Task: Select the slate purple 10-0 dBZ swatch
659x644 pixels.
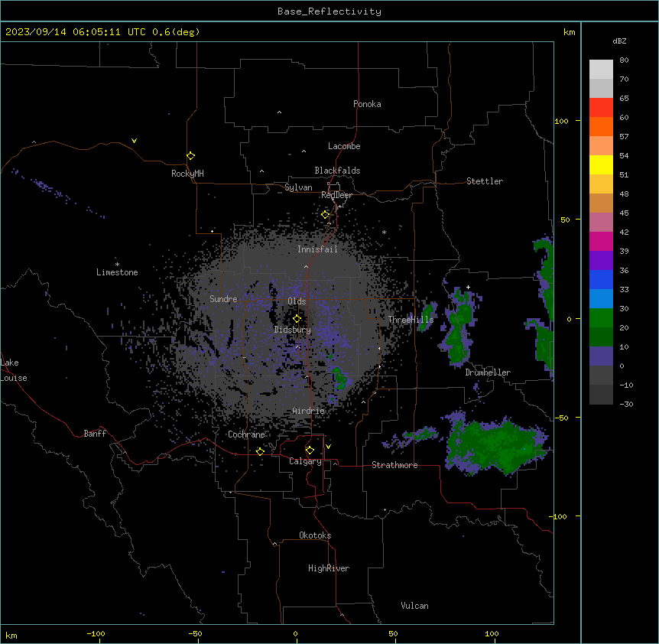Action: (x=601, y=356)
